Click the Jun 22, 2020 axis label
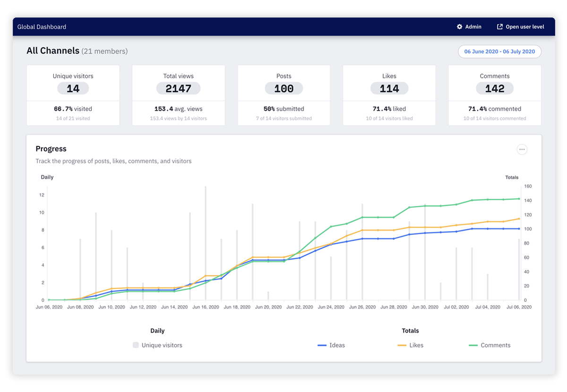 tap(300, 307)
